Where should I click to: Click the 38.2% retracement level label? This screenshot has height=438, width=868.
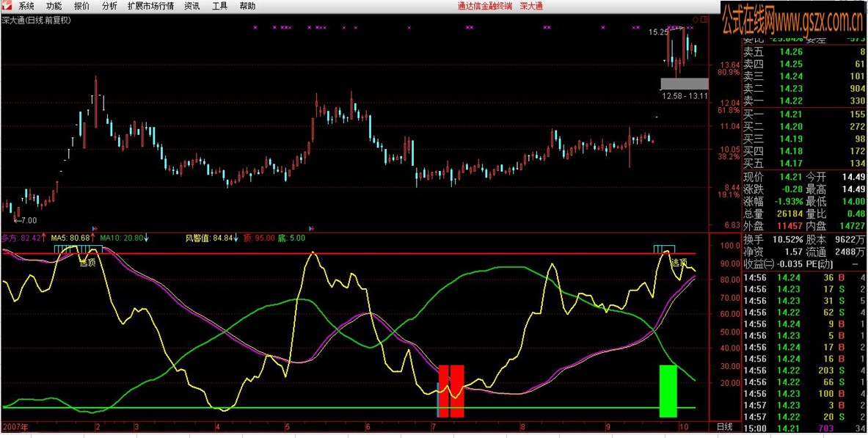[x=728, y=157]
